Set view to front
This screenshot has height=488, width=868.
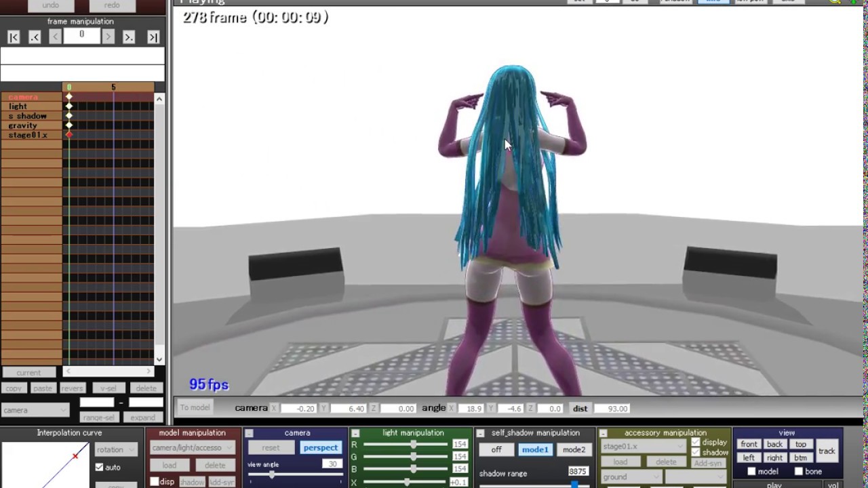point(749,445)
